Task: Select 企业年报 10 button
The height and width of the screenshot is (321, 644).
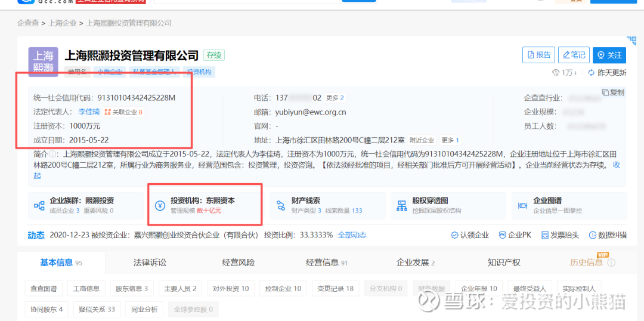Action: (479, 289)
